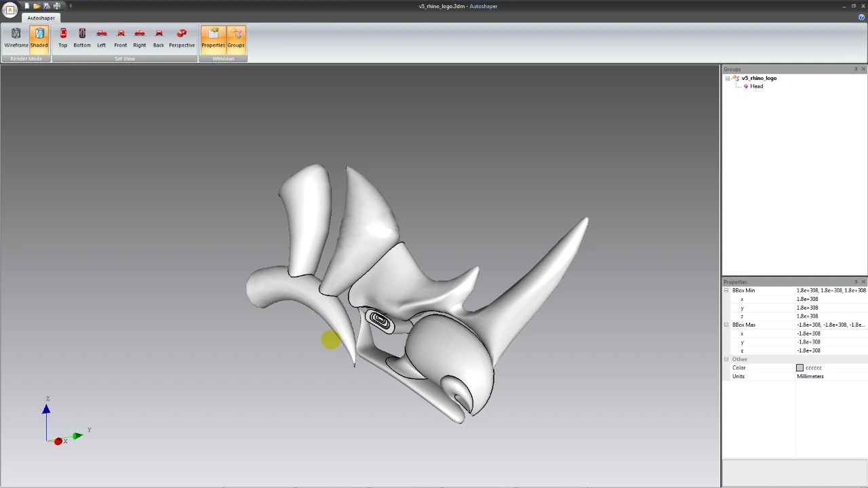The width and height of the screenshot is (868, 488).
Task: Click the x value under BBox Max
Action: (831, 333)
